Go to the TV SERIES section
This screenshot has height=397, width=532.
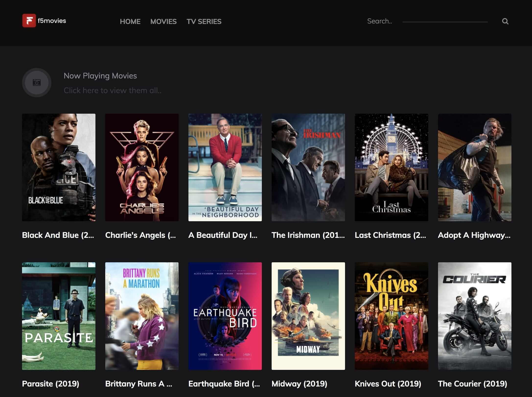(204, 22)
